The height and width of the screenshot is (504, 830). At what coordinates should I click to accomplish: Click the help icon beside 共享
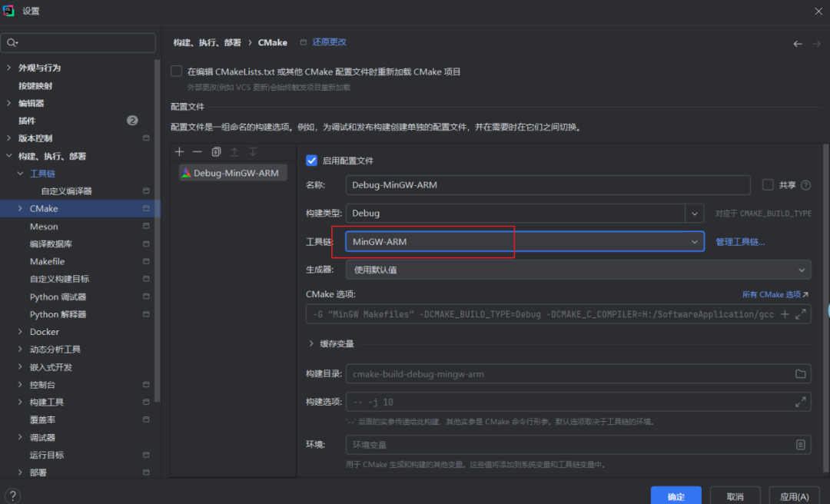805,184
